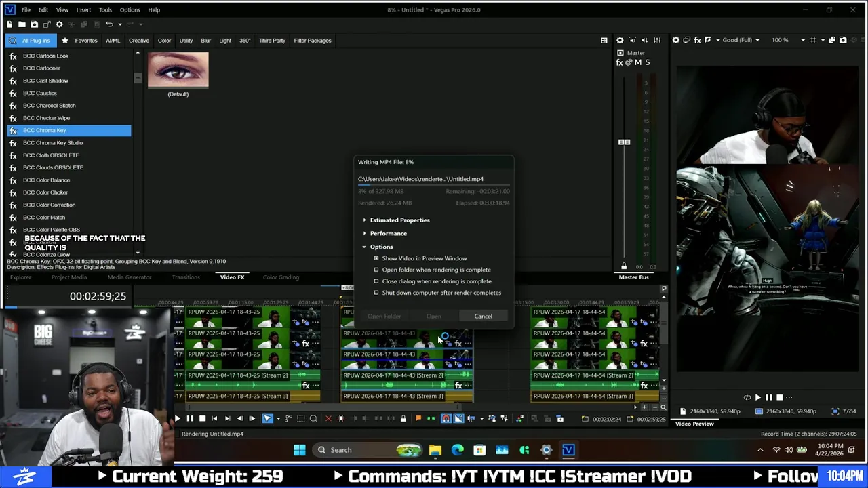
Task: Open the Edit menu
Action: 43,10
